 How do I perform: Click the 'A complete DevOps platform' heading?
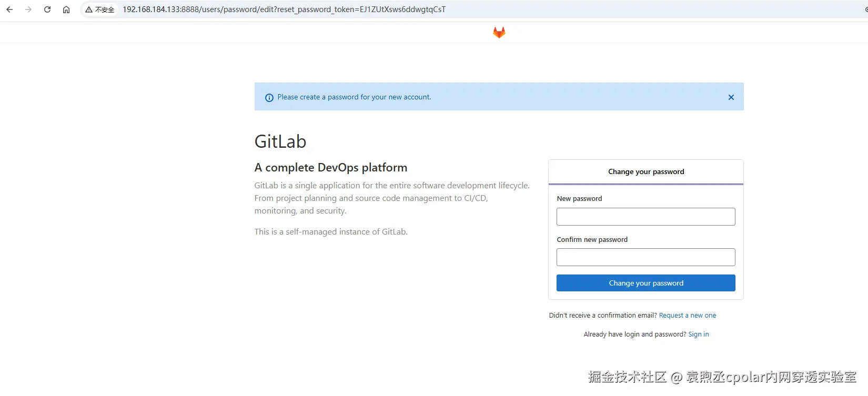[331, 168]
